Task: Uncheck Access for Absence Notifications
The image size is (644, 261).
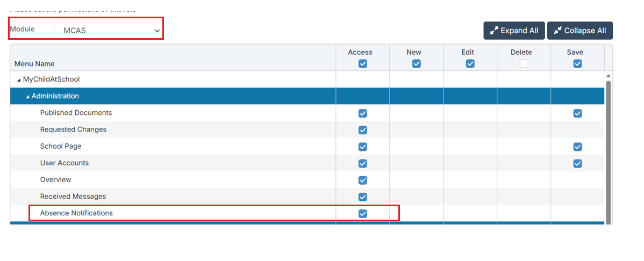Action: click(362, 213)
